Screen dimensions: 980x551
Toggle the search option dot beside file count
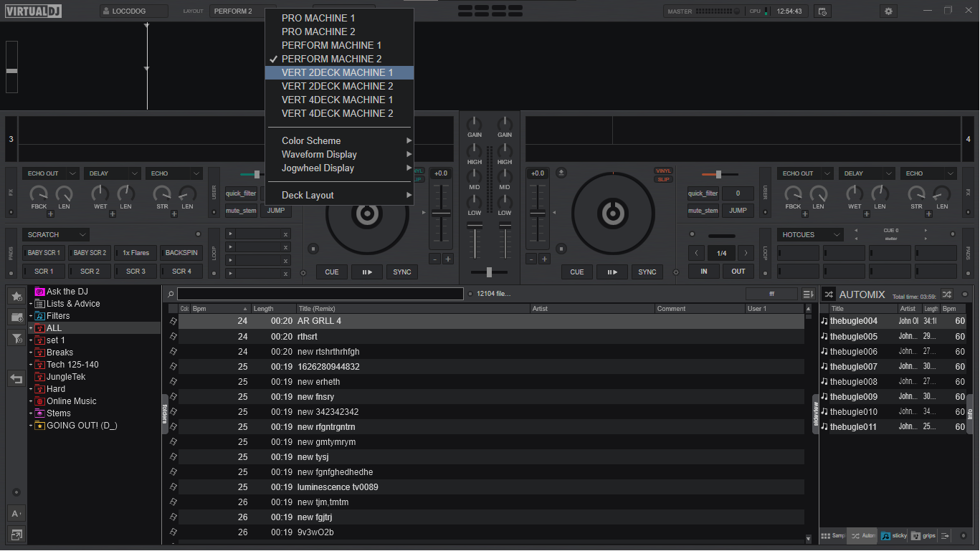coord(470,294)
